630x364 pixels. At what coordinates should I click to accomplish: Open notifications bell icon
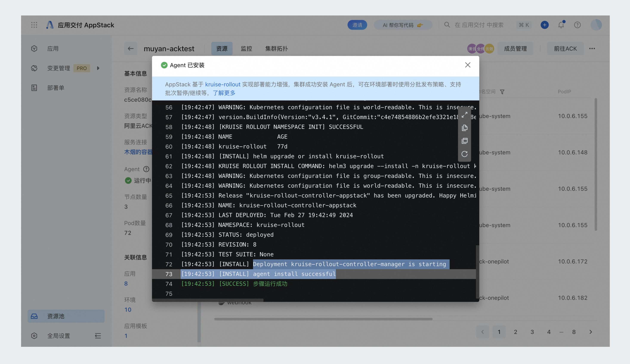click(x=561, y=25)
